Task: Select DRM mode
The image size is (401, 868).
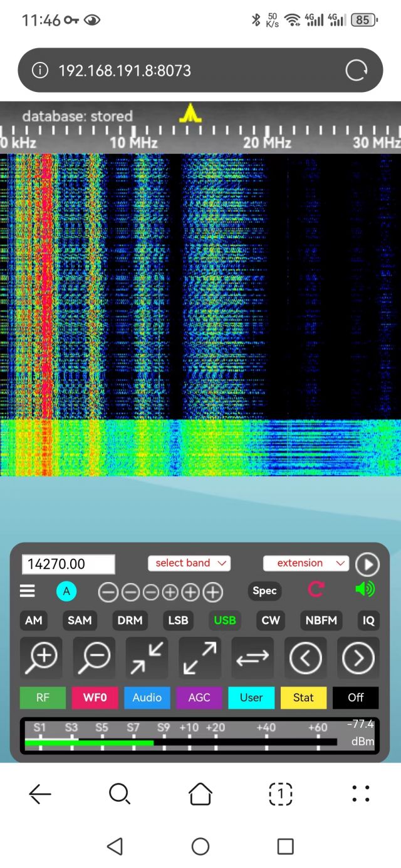Action: (130, 621)
